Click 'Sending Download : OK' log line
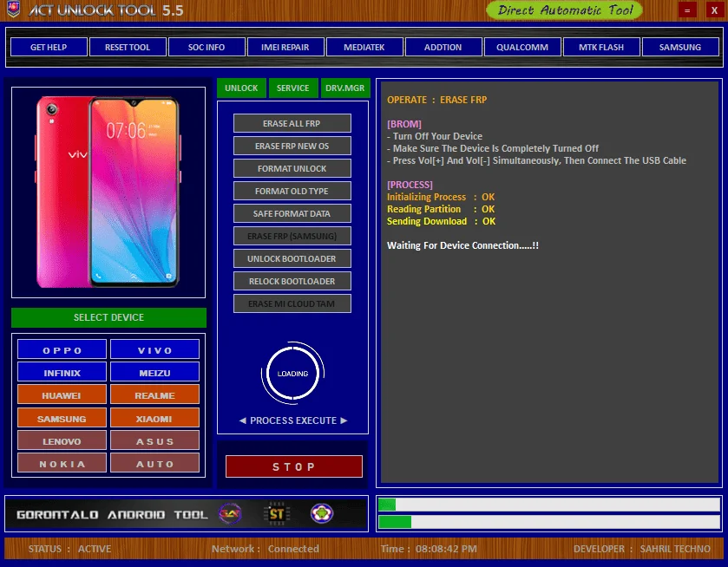Screen dimensions: 728x567 click(441, 221)
